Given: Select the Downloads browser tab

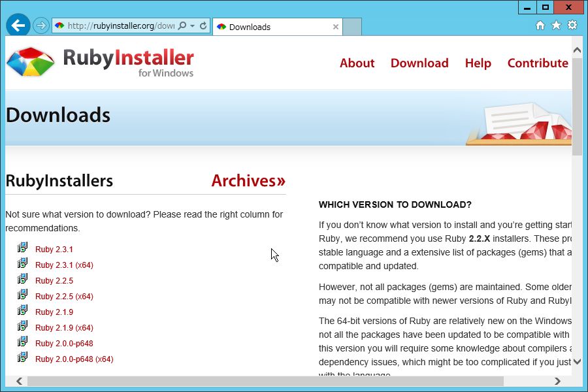Looking at the screenshot, I should tap(278, 27).
